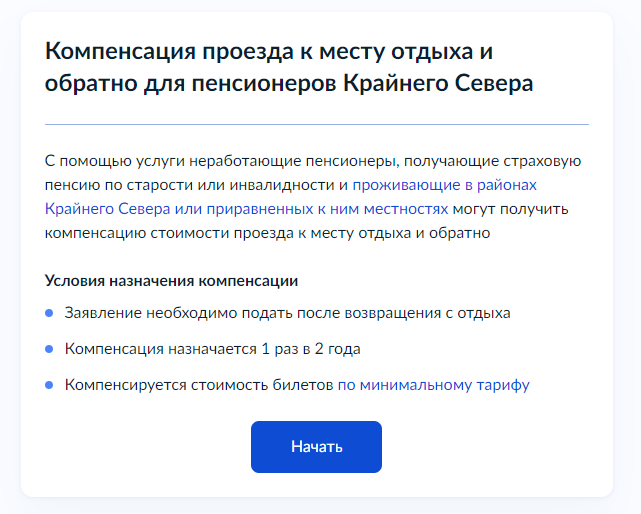Click the bullet dot beside 'Заявление необходимо подать'
The width and height of the screenshot is (641, 514).
pyautogui.click(x=49, y=313)
